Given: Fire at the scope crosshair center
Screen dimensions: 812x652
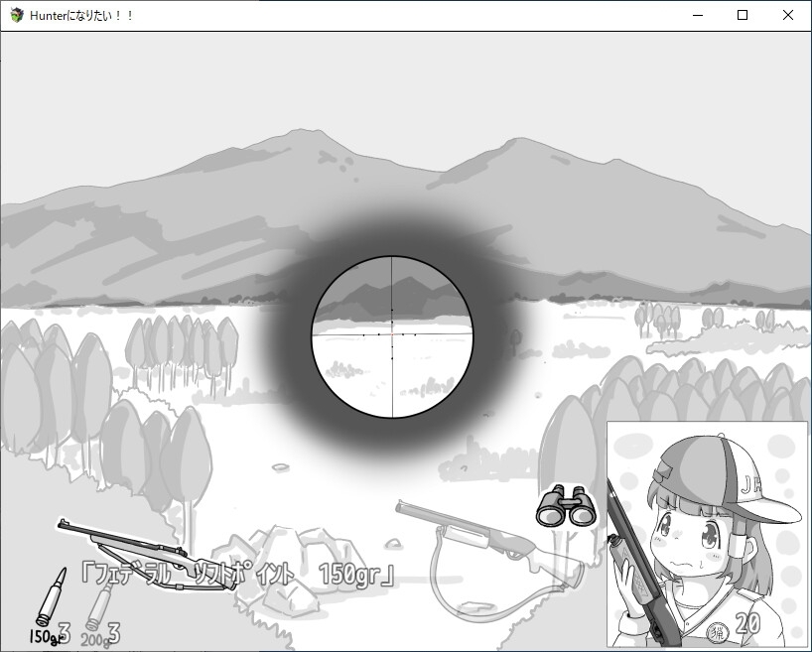Looking at the screenshot, I should click(392, 335).
